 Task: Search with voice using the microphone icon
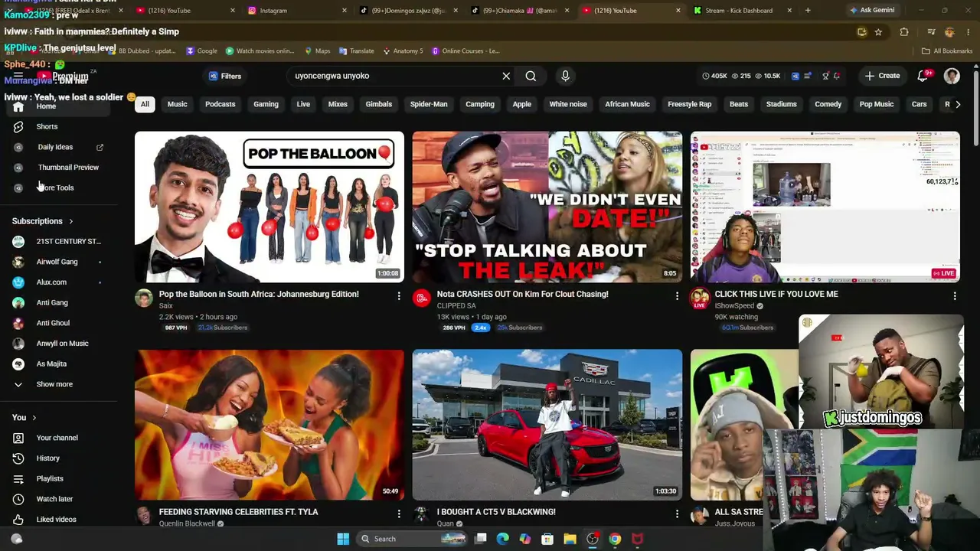point(565,76)
